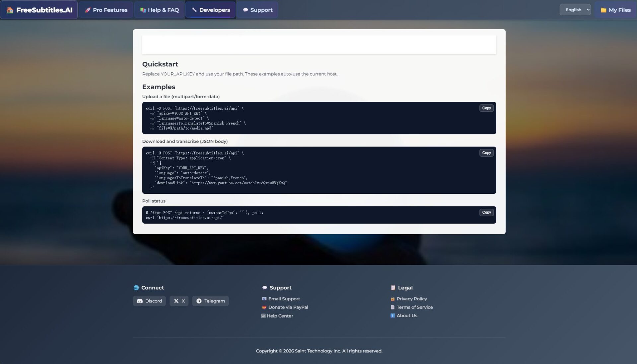Open the Email Support link
637x364 pixels.
click(284, 299)
